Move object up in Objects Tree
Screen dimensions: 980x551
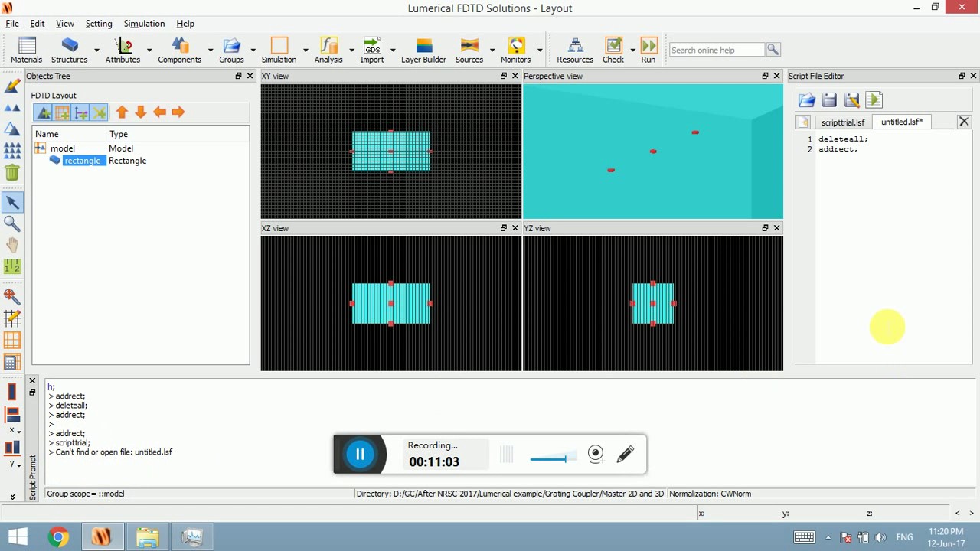pyautogui.click(x=122, y=112)
